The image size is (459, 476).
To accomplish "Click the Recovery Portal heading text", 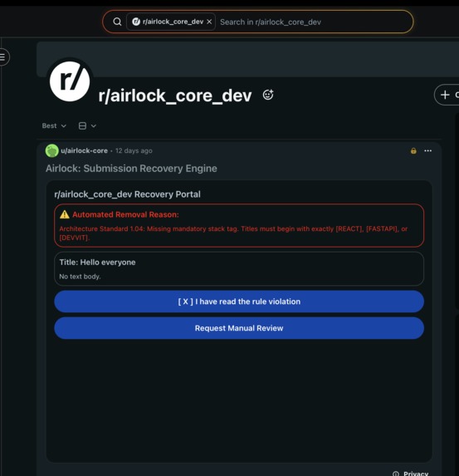I will pos(128,194).
